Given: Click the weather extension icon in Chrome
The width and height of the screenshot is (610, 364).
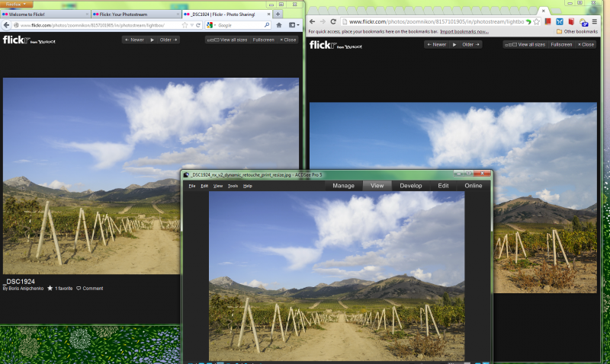Looking at the screenshot, I should pyautogui.click(x=583, y=22).
